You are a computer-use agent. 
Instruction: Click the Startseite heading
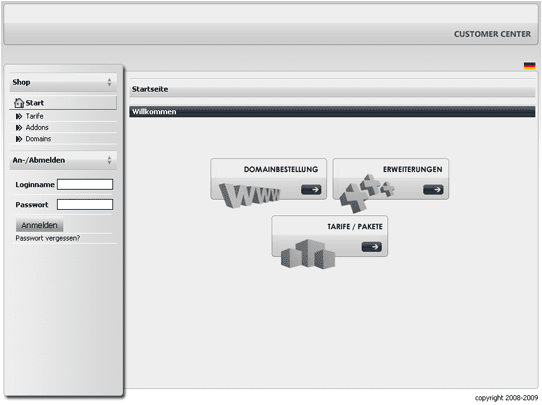pos(150,89)
